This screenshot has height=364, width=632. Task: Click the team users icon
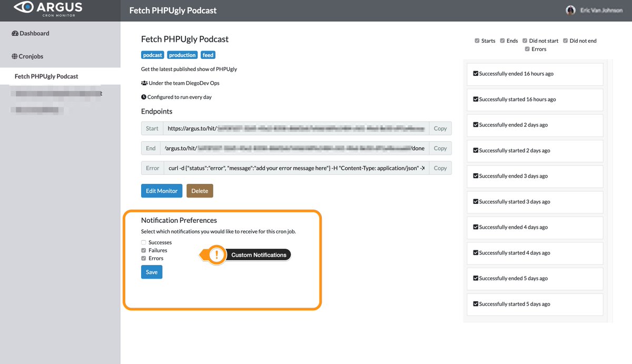(x=144, y=83)
